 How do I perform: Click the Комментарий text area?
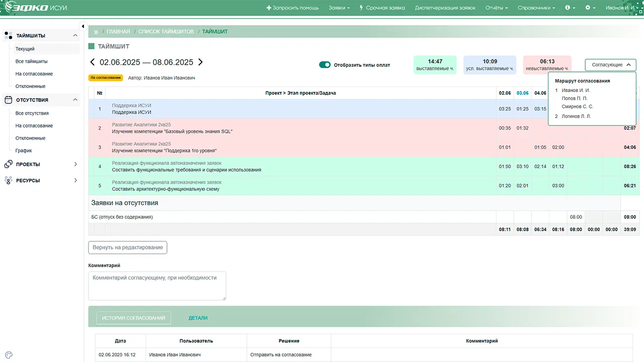coord(157,286)
